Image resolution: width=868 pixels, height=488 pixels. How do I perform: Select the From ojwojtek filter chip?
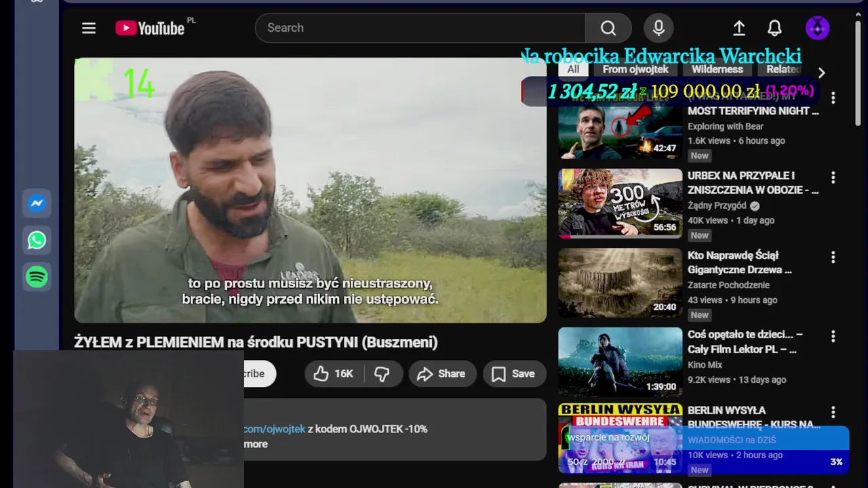635,69
